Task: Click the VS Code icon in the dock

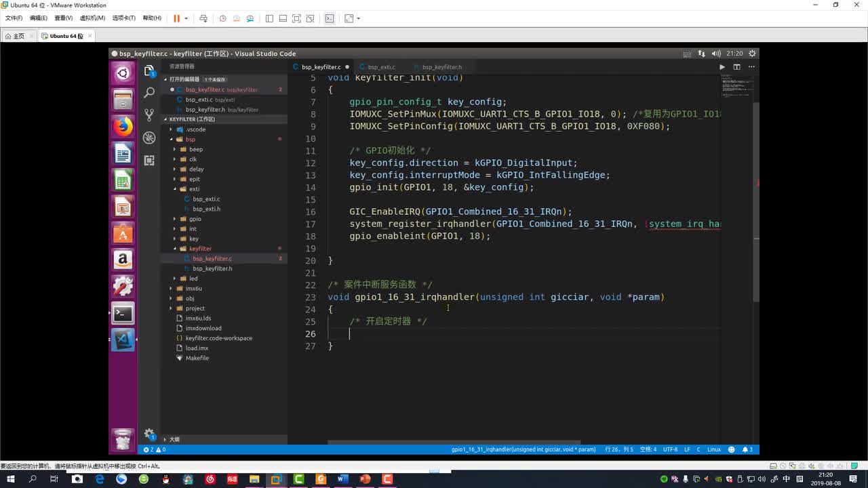Action: click(123, 340)
